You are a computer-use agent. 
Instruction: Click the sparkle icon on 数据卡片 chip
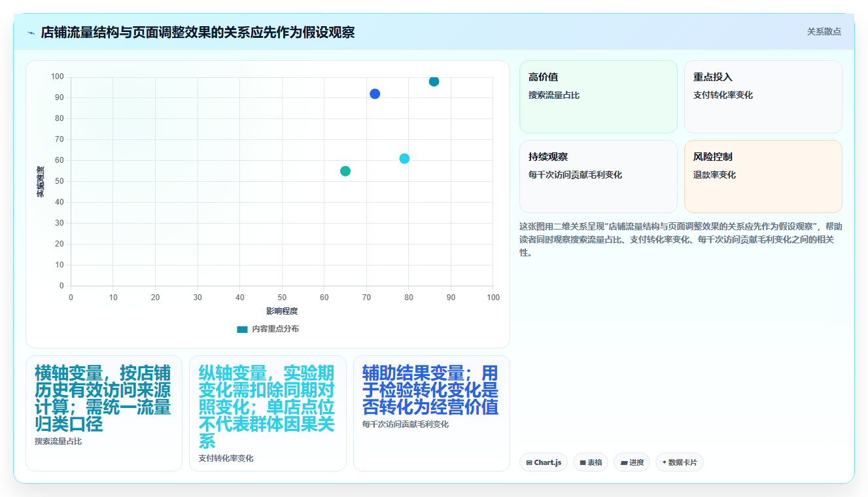(x=664, y=462)
